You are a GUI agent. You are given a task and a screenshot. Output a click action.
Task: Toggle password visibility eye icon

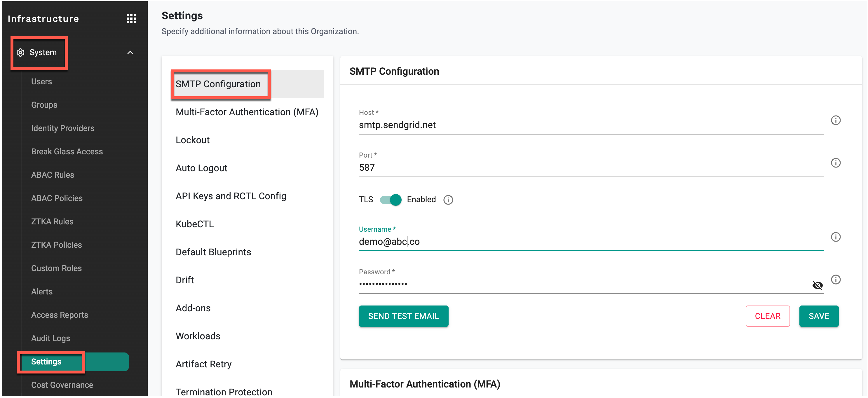818,285
